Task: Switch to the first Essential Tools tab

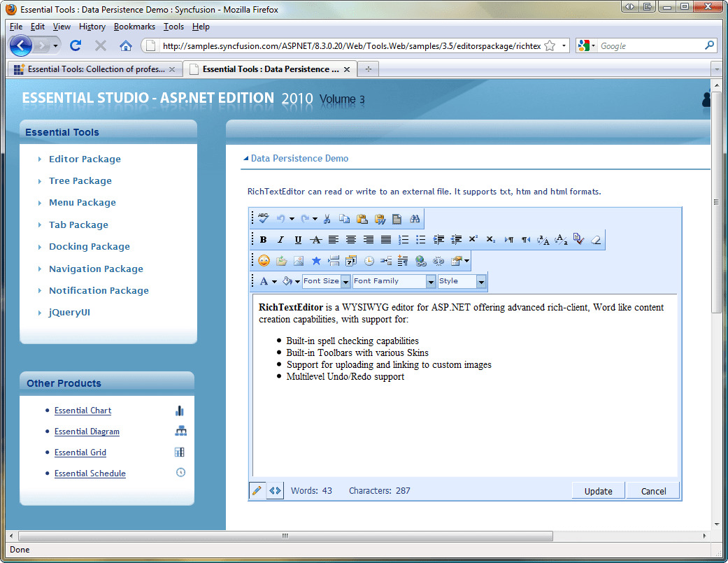Action: (96, 69)
